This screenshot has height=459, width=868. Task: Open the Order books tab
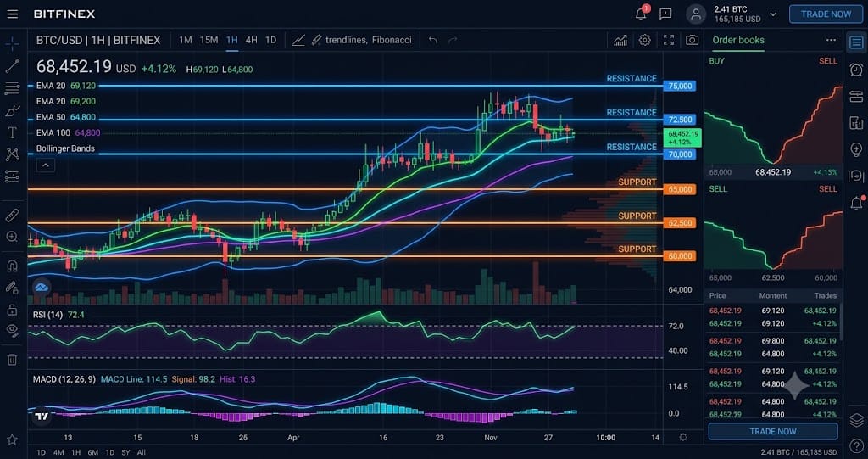click(738, 40)
